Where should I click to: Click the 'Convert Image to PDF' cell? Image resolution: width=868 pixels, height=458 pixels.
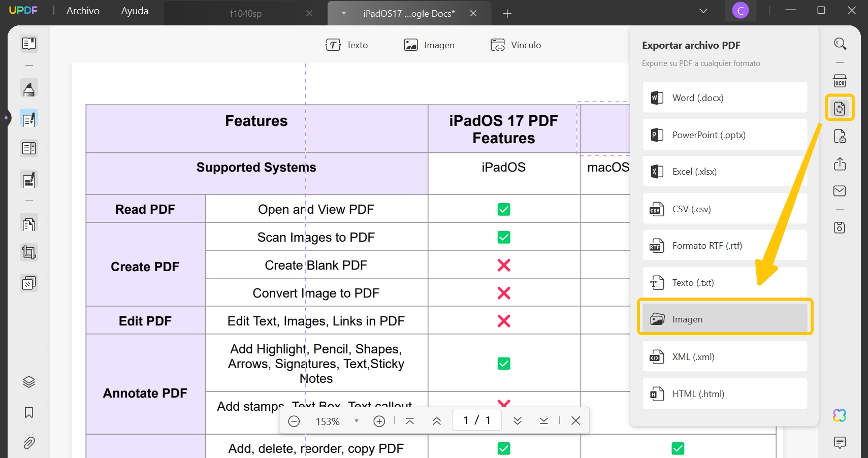(x=316, y=293)
